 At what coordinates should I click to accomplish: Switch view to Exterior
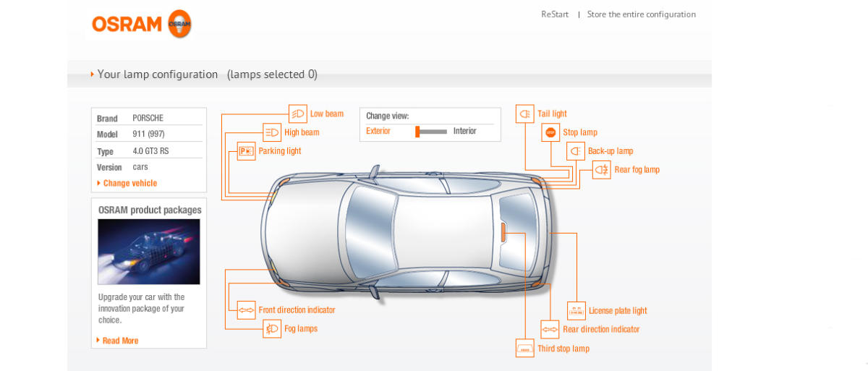coord(378,132)
